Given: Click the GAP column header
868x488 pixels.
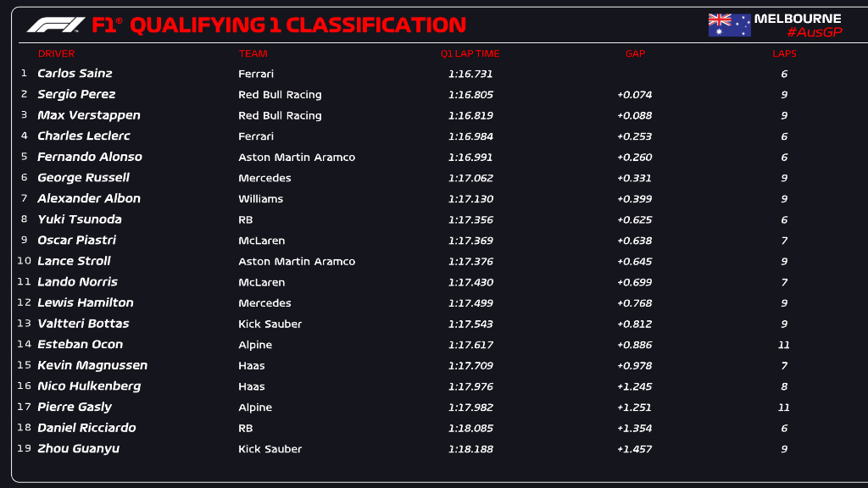Looking at the screenshot, I should pyautogui.click(x=635, y=53).
